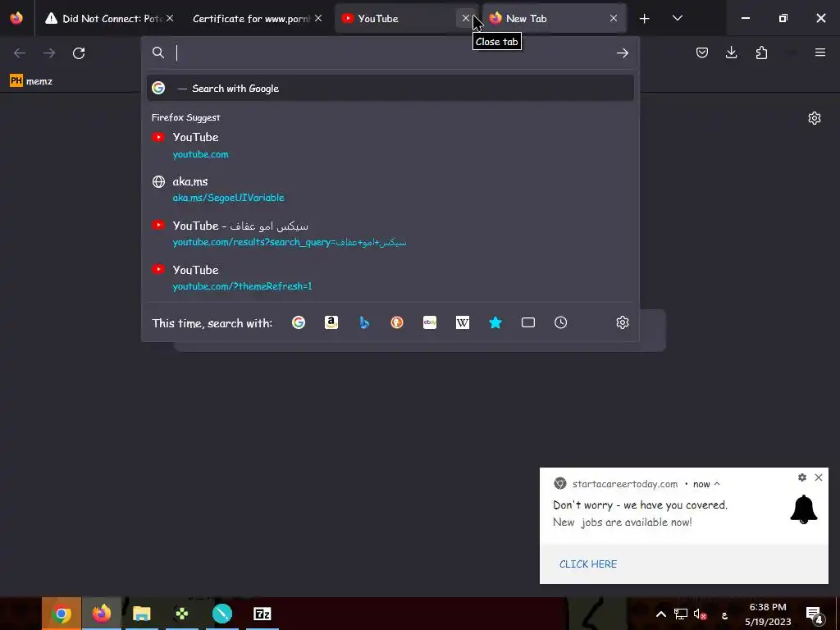Search this time with Wikipedia
The image size is (840, 630).
coord(463,322)
